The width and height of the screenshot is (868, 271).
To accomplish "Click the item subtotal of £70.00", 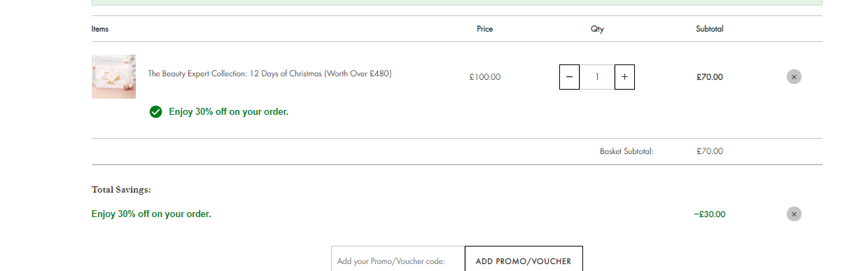I will pos(709,77).
